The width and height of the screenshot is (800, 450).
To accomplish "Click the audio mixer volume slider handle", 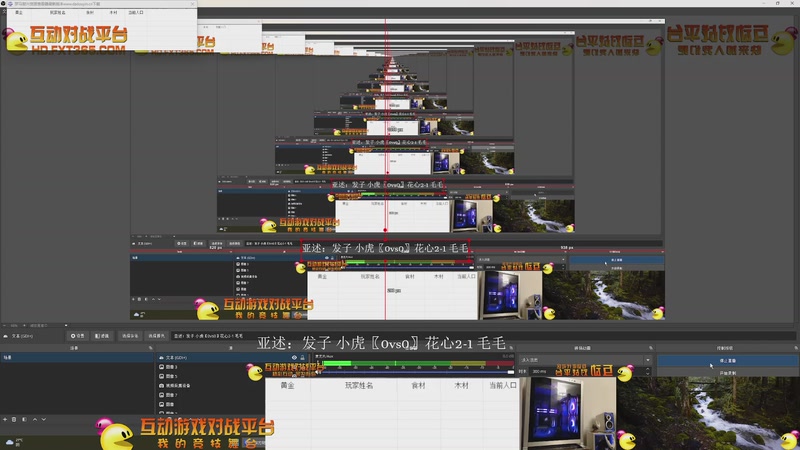I will 511,372.
